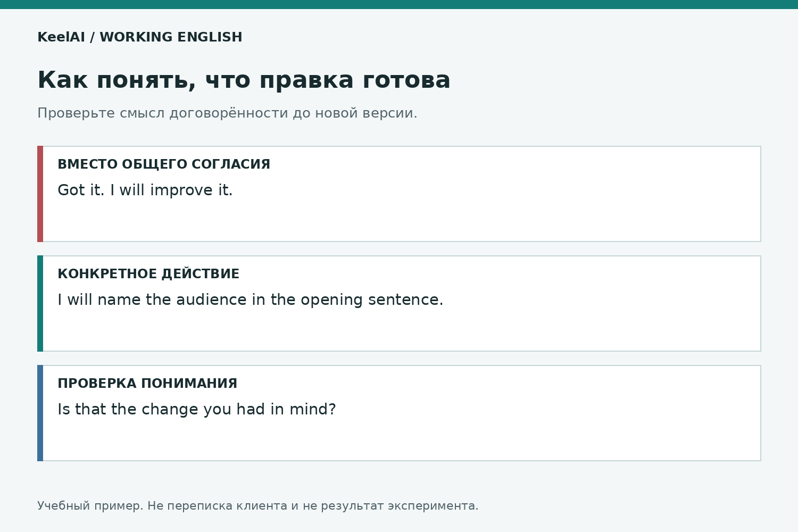This screenshot has height=532, width=798.
Task: Click the "KeelAI / WORKING ENGLISH" header text
Action: point(140,37)
